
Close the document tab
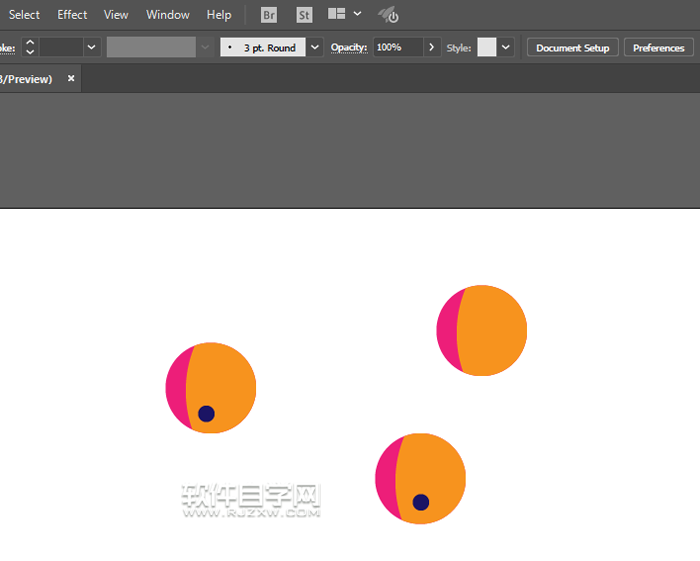tap(71, 79)
